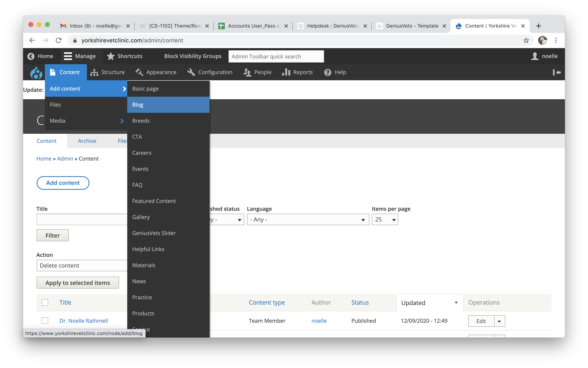
Task: Click the Add content button
Action: pos(63,183)
